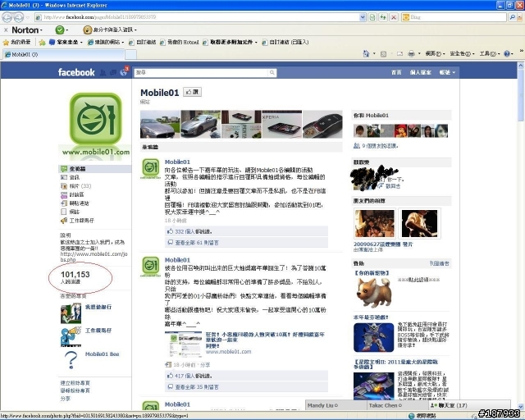
Task: Click the facebook logo in blue header
Action: click(76, 72)
